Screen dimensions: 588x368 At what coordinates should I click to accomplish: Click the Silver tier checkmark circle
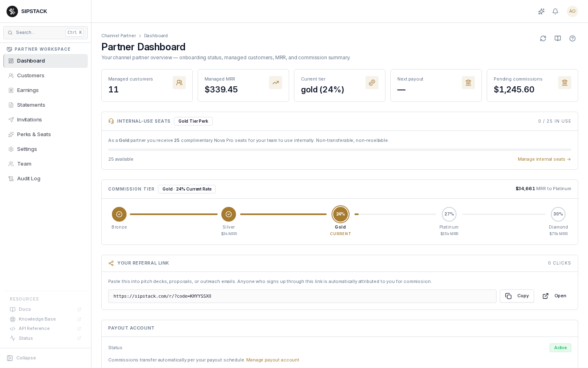point(229,214)
